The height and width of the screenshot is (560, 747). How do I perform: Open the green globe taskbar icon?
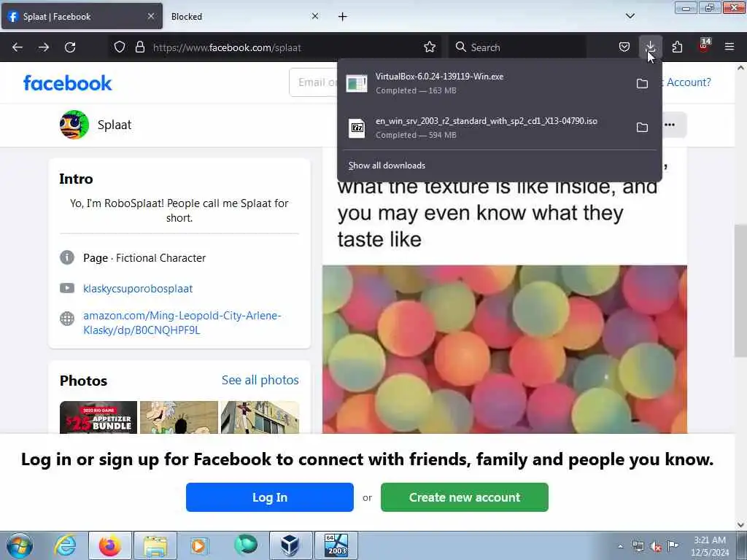(245, 545)
